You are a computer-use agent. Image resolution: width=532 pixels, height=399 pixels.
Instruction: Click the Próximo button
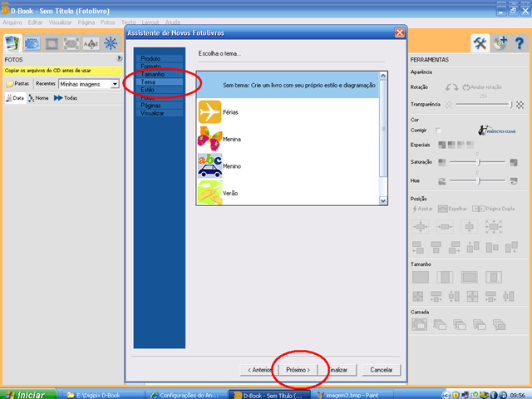(298, 370)
